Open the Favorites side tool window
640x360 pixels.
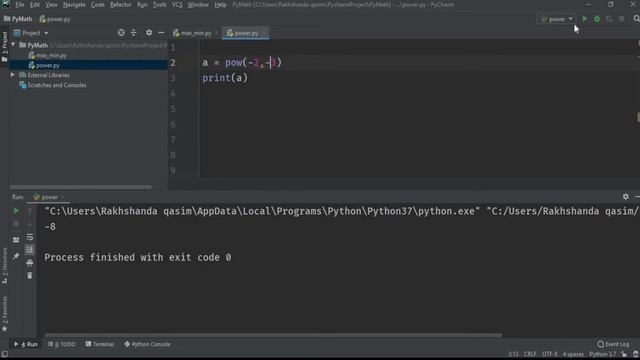pos(4,313)
